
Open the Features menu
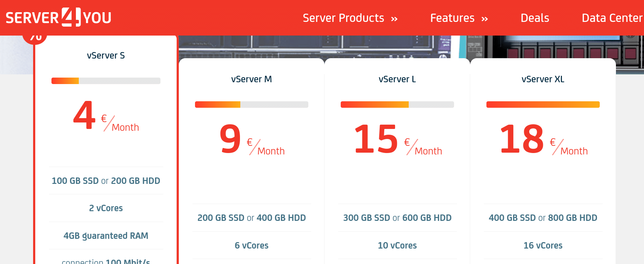point(452,18)
